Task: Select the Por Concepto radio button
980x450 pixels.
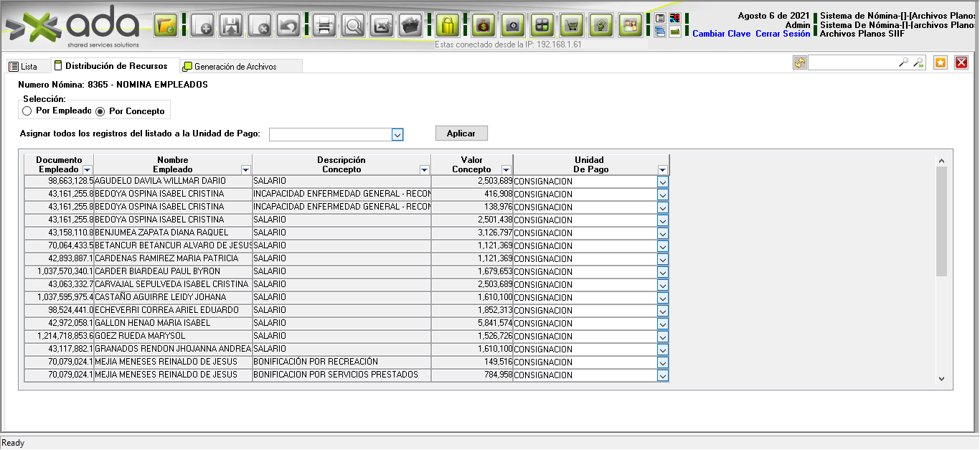Action: [x=100, y=111]
